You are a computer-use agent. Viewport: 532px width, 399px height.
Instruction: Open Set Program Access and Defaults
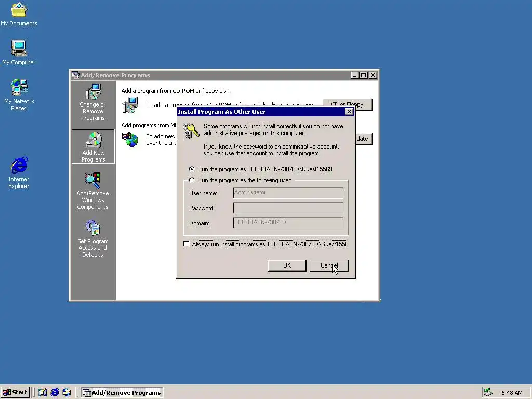92,239
